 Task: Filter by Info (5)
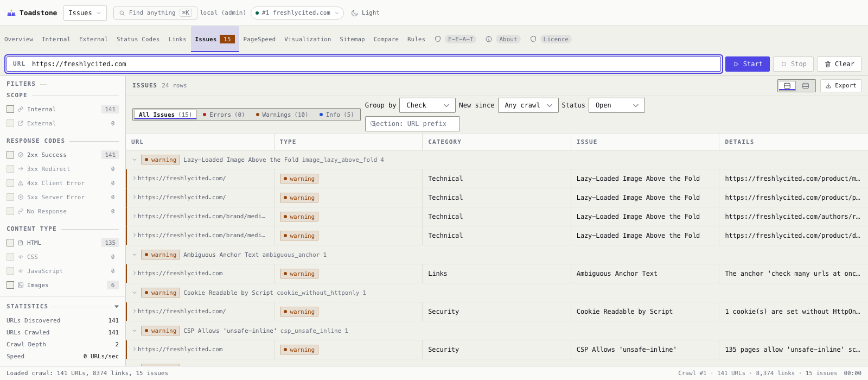point(336,115)
